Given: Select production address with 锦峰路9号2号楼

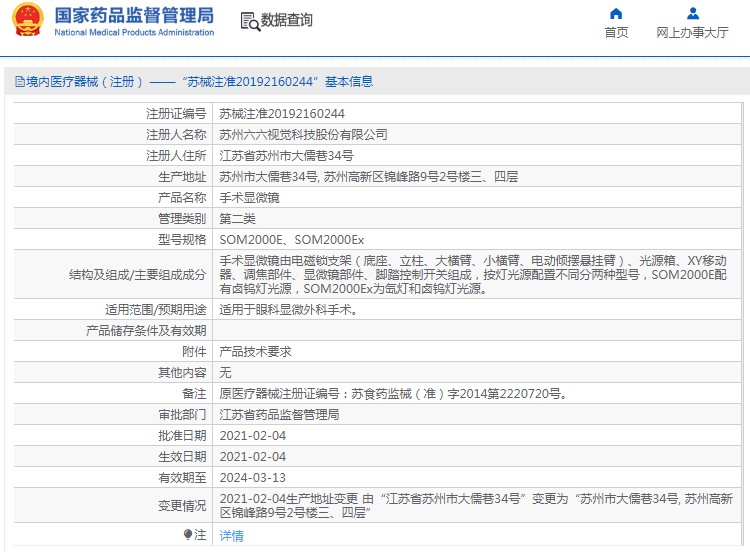Looking at the screenshot, I should coord(368,177).
